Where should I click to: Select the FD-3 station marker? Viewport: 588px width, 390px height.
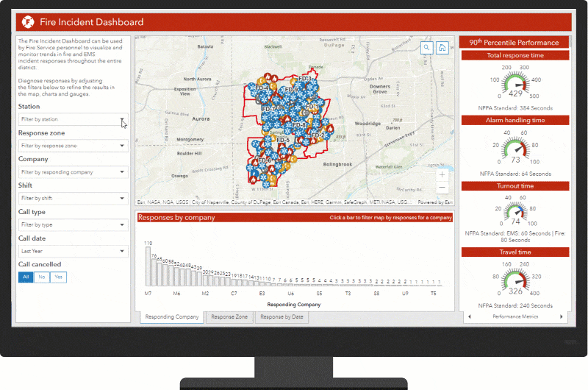(x=305, y=79)
